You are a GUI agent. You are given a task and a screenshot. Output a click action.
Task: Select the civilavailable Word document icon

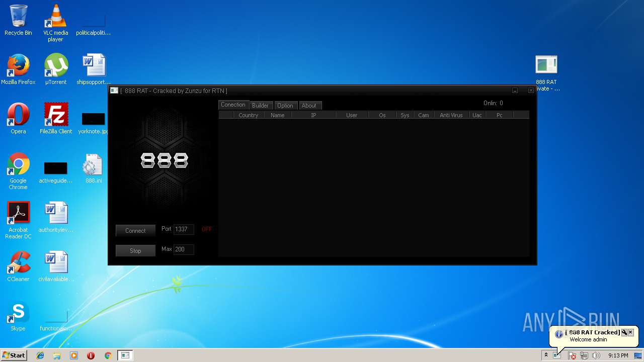(56, 266)
